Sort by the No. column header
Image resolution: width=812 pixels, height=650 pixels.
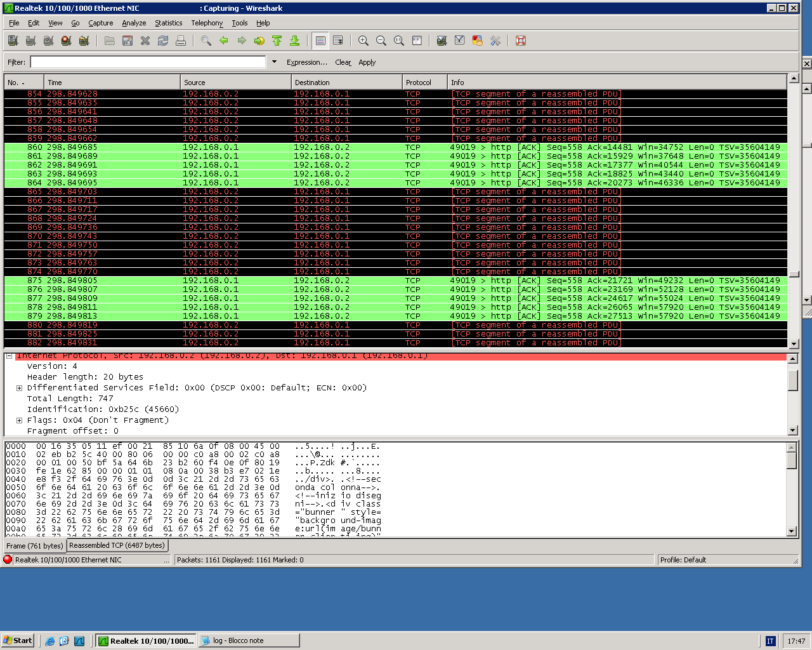(24, 83)
